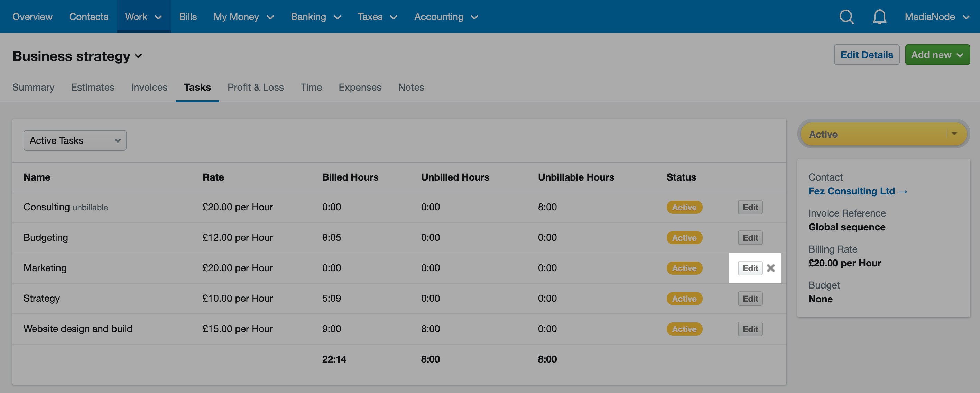This screenshot has height=393, width=980.
Task: Click the Name column header
Action: click(37, 177)
